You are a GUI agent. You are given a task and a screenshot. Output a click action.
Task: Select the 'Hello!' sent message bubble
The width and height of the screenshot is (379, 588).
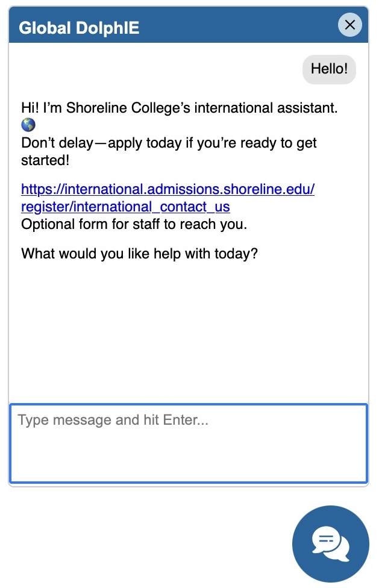click(329, 69)
